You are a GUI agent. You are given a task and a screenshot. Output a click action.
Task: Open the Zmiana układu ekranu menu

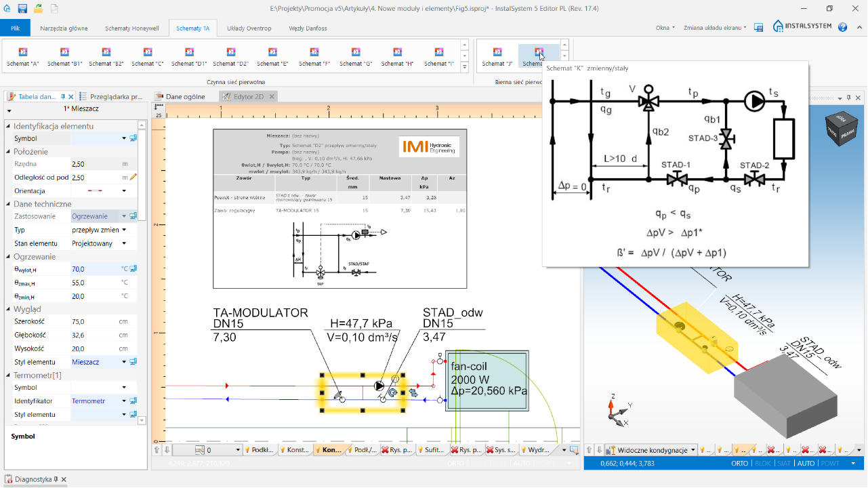715,28
